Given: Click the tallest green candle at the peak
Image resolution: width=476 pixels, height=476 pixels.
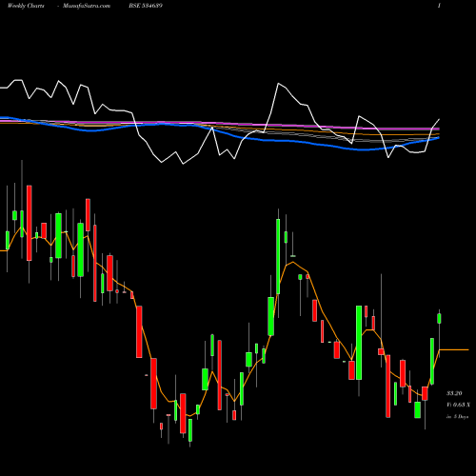Looking at the screenshot, I should [278, 256].
